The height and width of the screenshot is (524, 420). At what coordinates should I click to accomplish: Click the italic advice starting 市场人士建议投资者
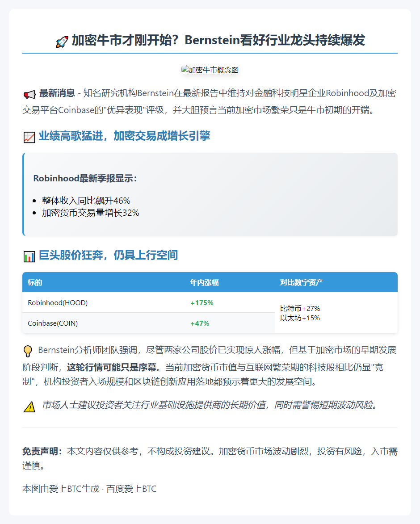[210, 405]
